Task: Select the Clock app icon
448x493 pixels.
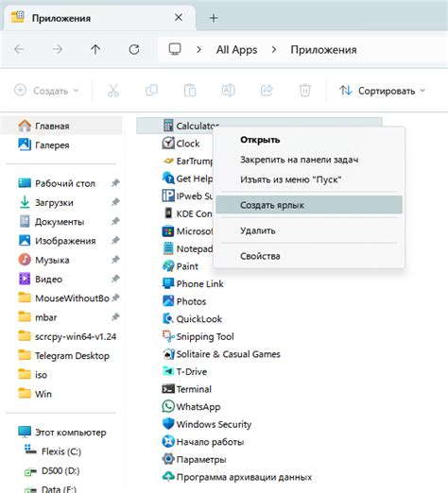Action: pyautogui.click(x=168, y=144)
